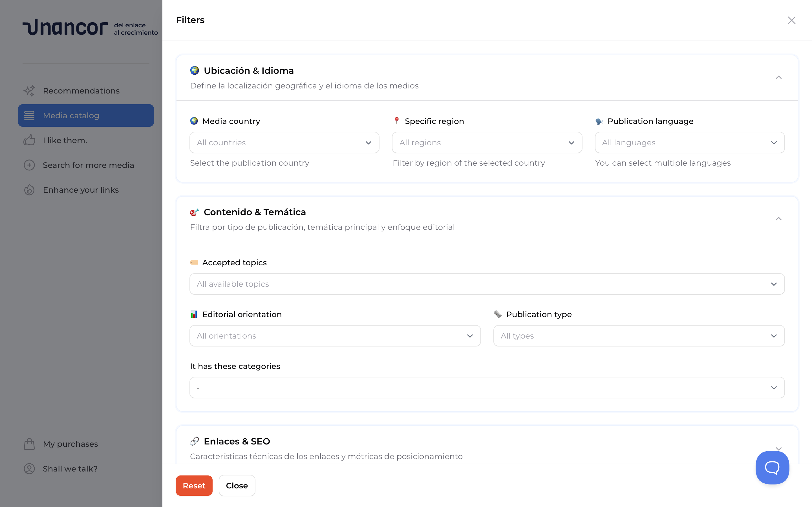
Task: Select the flame icon for Enhance your links
Action: 29,190
